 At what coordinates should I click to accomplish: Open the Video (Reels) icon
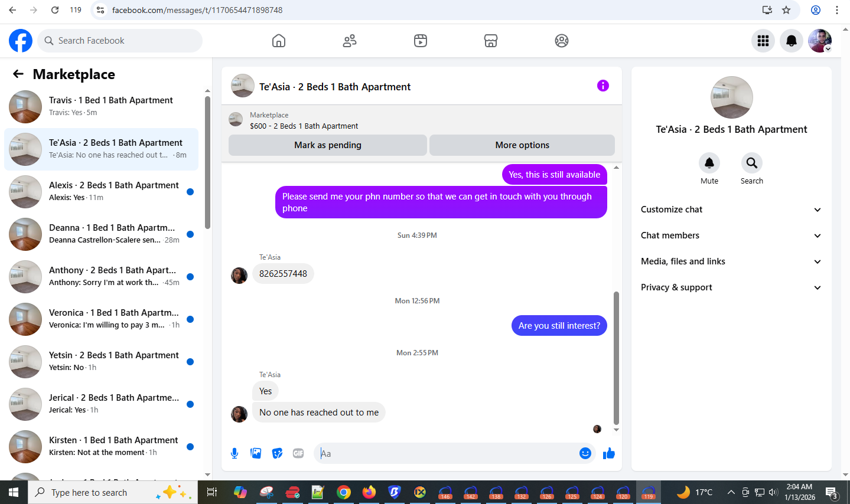click(x=421, y=41)
